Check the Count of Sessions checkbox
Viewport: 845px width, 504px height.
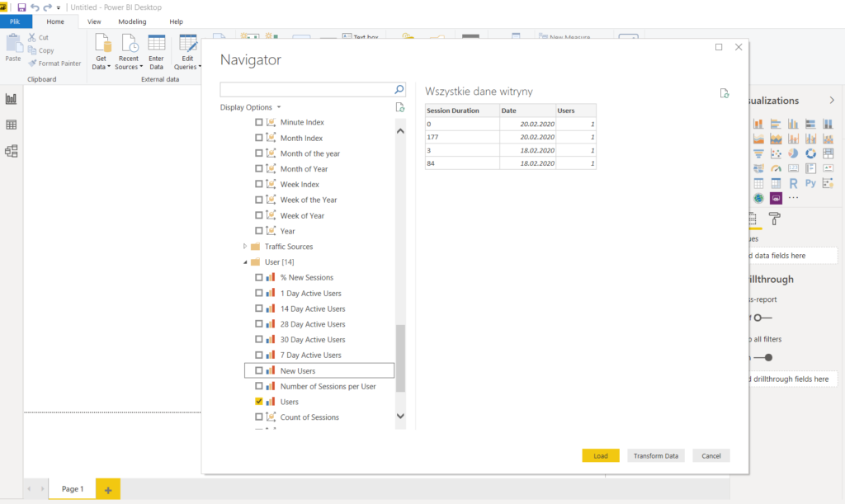tap(258, 417)
